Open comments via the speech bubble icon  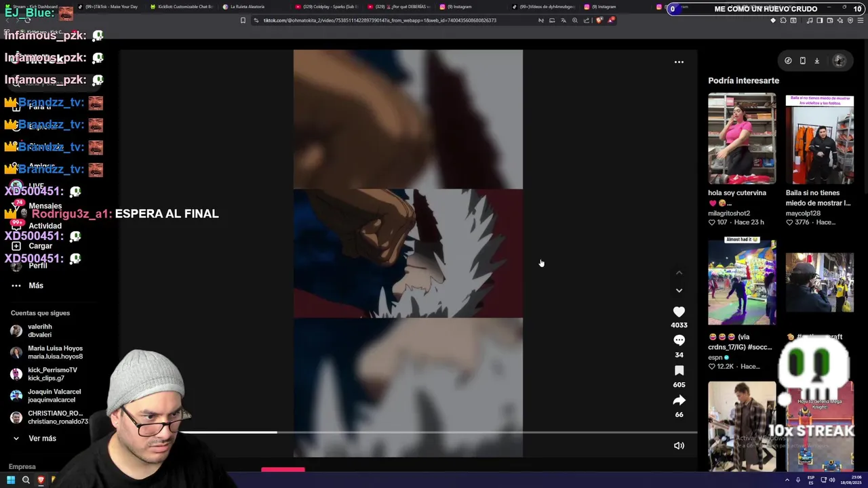[x=679, y=341]
